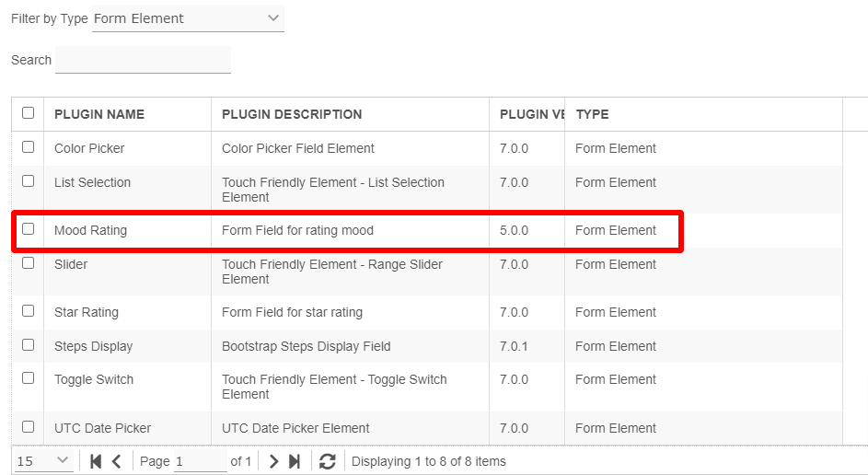This screenshot has height=475, width=868.
Task: Select the Star Rating plugin checkbox
Action: pyautogui.click(x=29, y=311)
